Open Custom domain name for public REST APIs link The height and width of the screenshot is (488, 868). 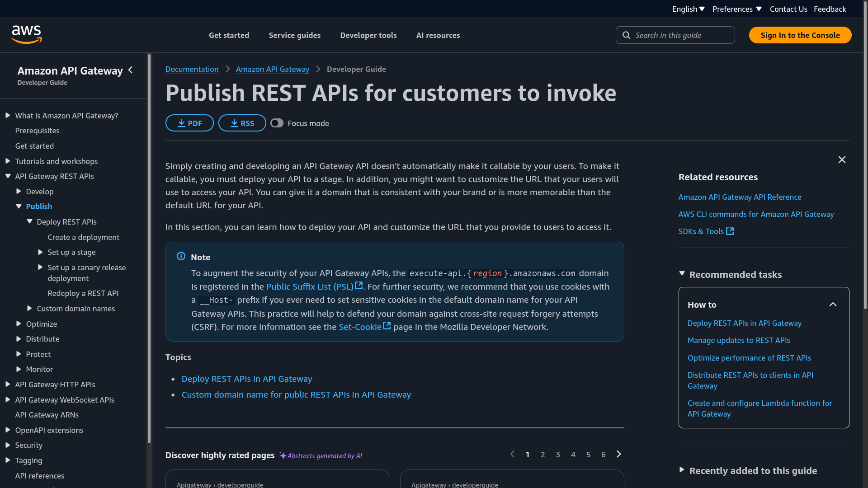click(296, 394)
